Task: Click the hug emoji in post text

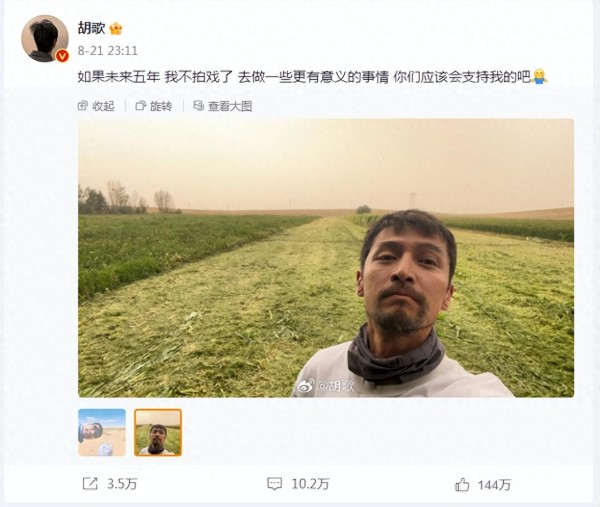Action: coord(540,77)
